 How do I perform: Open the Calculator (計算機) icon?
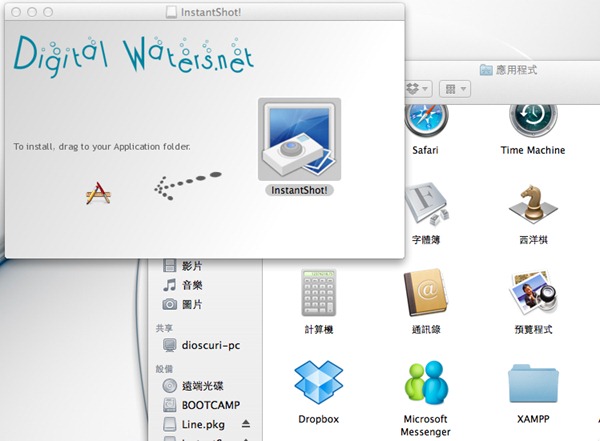pyautogui.click(x=318, y=293)
